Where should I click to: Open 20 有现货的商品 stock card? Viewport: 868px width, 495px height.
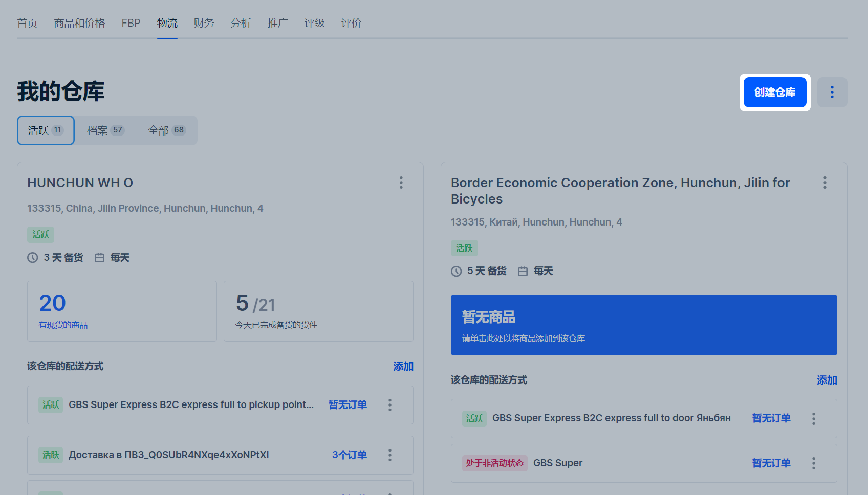coord(122,311)
